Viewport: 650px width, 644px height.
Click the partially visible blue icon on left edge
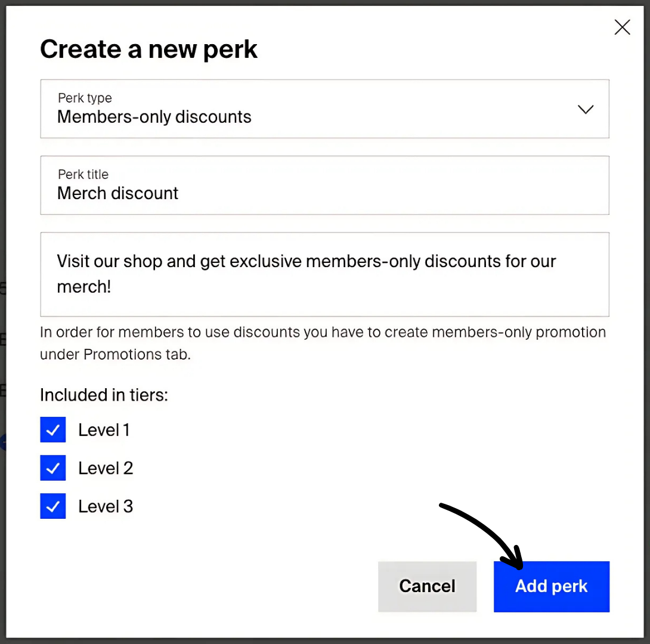coord(4,442)
